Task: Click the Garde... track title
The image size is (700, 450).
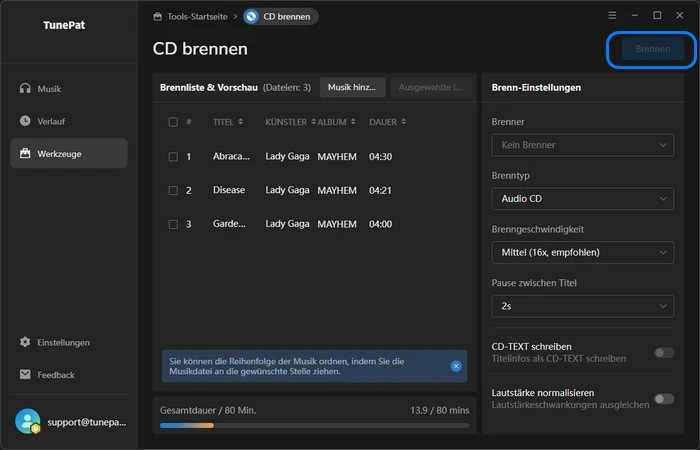Action: click(229, 224)
